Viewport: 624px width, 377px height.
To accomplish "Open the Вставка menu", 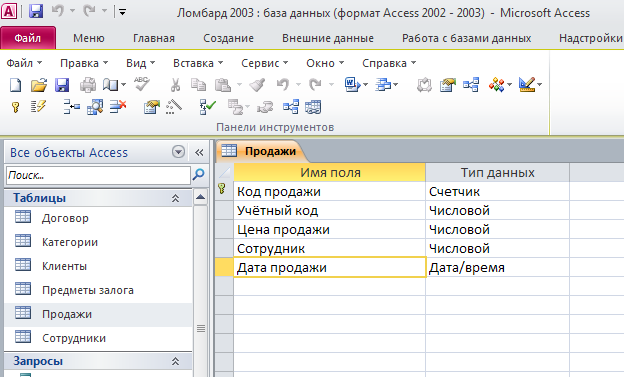I will [x=198, y=63].
